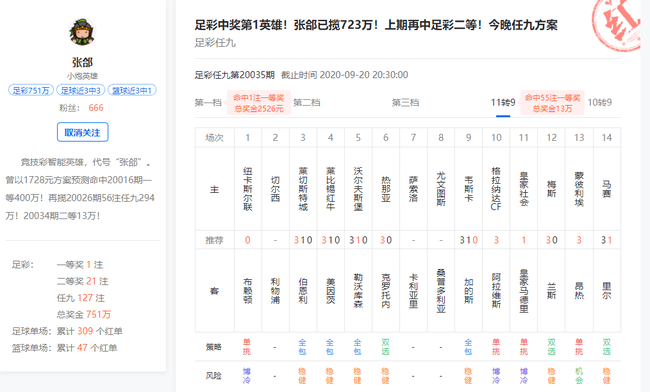Switch to the 10转9 tab

pos(599,102)
